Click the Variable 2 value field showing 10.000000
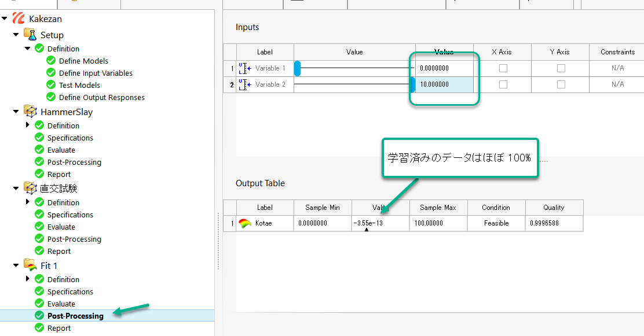The height and width of the screenshot is (336, 644). pyautogui.click(x=443, y=84)
